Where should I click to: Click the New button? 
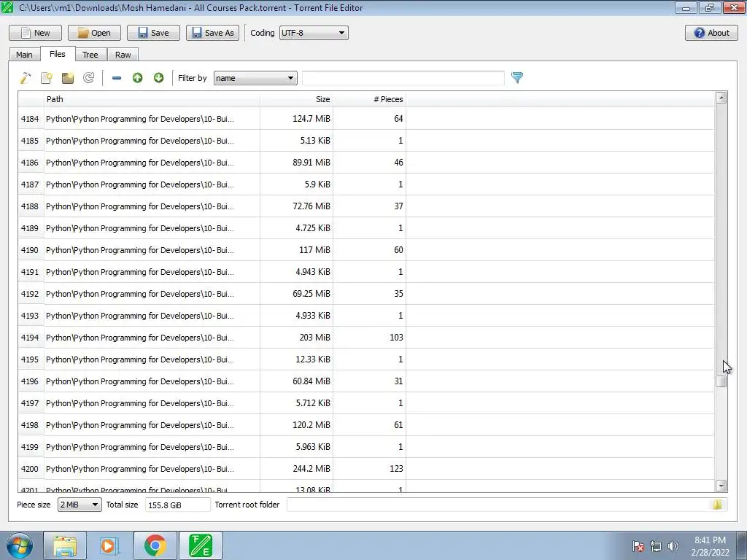click(35, 33)
